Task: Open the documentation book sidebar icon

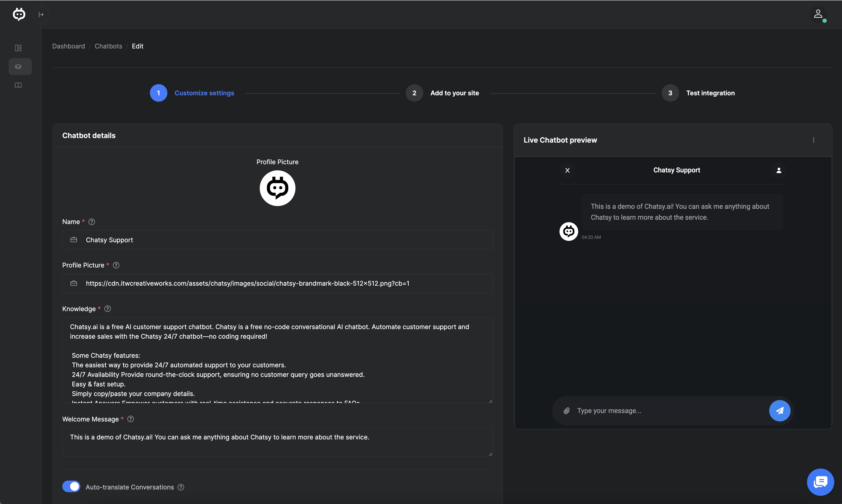Action: [18, 85]
